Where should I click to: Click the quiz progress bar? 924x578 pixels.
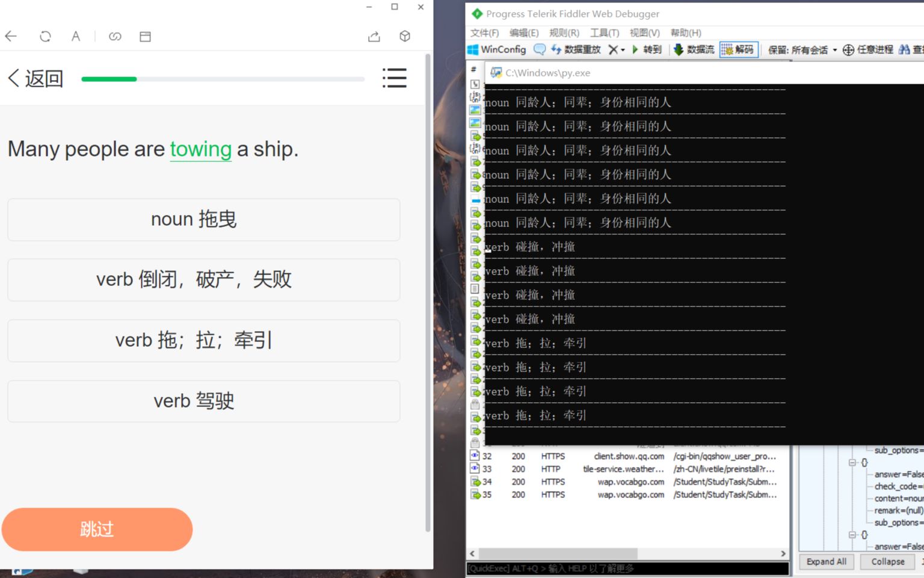(223, 79)
